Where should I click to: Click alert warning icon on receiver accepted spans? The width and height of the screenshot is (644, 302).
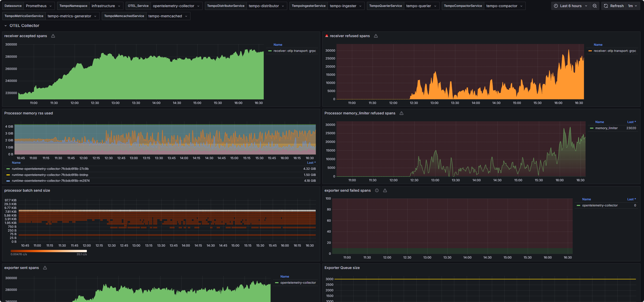coord(53,36)
